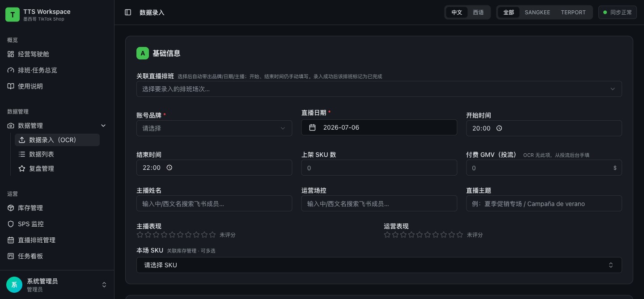Viewport: 644px width, 299px height.
Task: Click the 未评分 label under 运营表现
Action: tap(475, 235)
